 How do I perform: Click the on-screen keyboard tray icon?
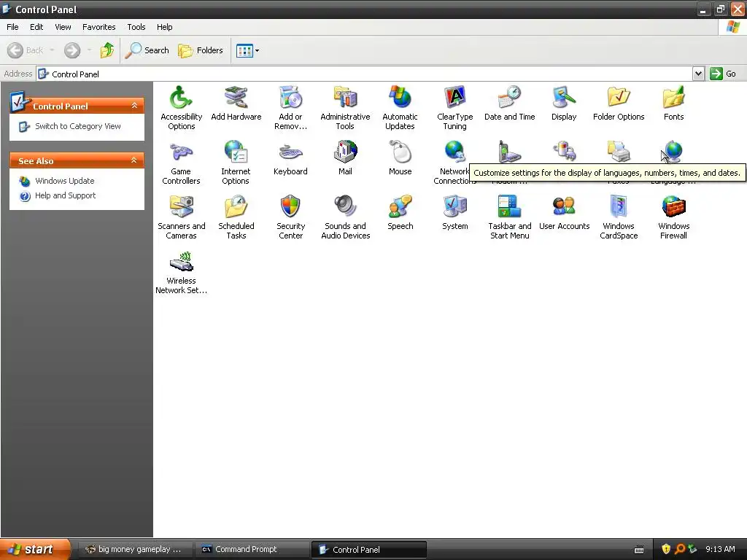pyautogui.click(x=639, y=550)
